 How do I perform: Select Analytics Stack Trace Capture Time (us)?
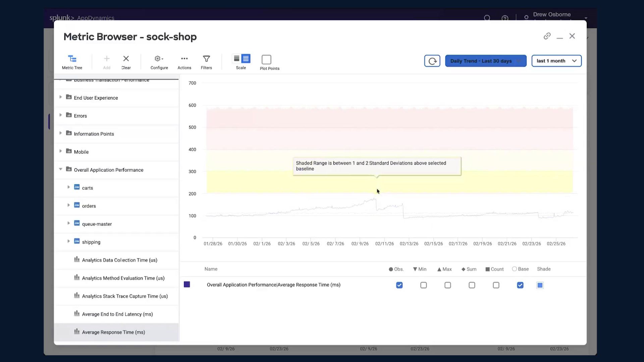(x=116, y=296)
